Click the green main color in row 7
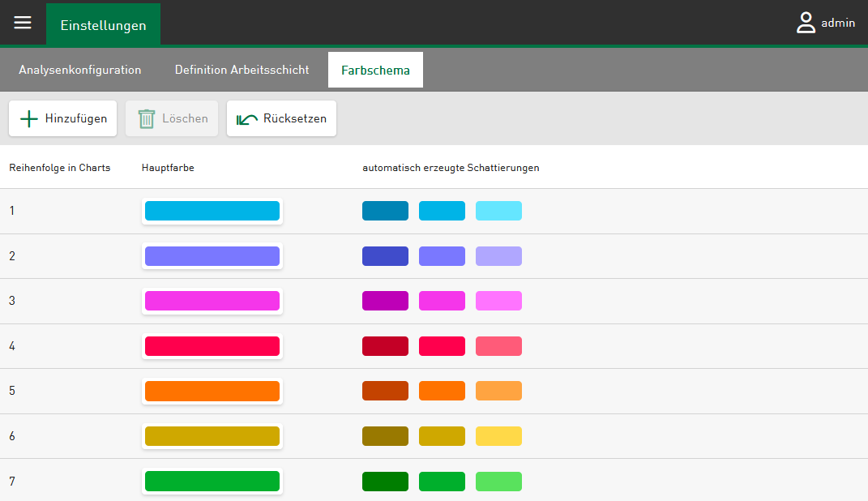868x501 pixels. click(x=212, y=481)
